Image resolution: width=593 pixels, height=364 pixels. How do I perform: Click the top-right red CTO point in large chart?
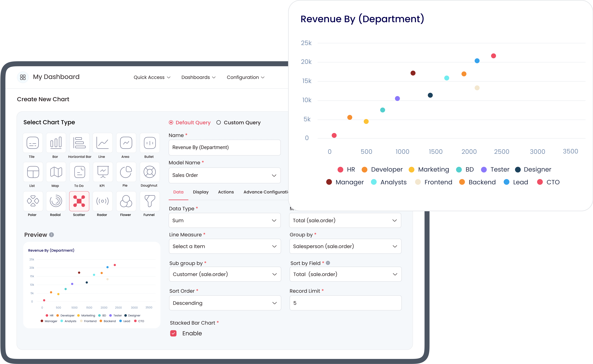(493, 56)
